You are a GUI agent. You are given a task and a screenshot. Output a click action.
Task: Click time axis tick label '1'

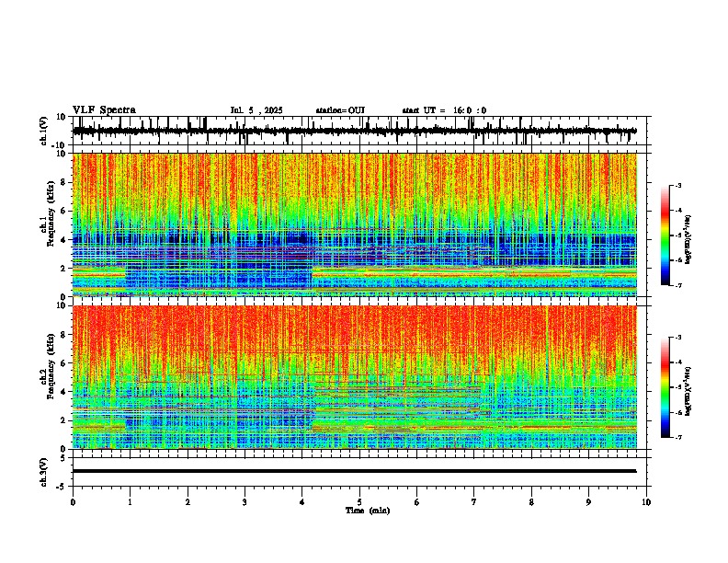[x=130, y=502]
